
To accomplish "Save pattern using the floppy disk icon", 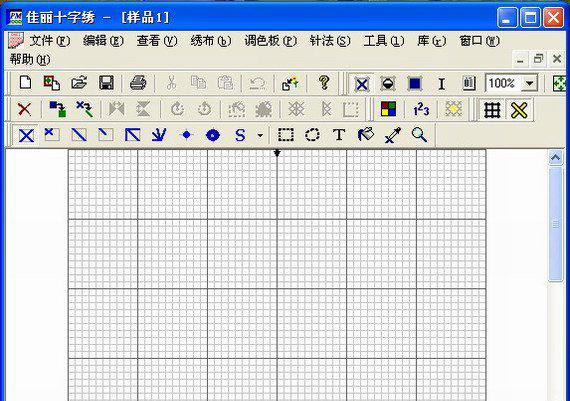I will [106, 83].
